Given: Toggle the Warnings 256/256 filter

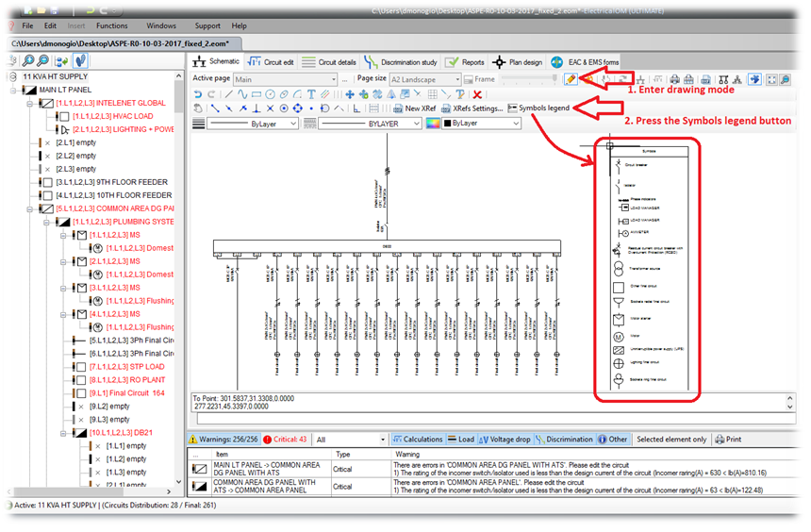Looking at the screenshot, I should click(223, 440).
